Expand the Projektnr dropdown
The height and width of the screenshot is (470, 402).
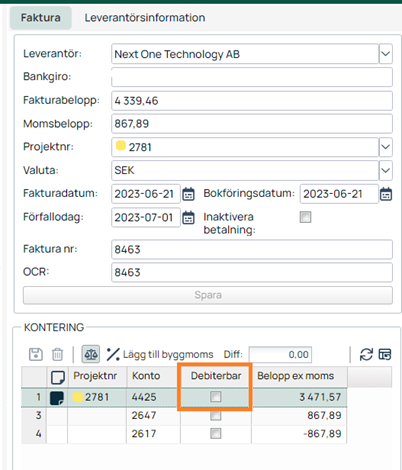click(386, 147)
